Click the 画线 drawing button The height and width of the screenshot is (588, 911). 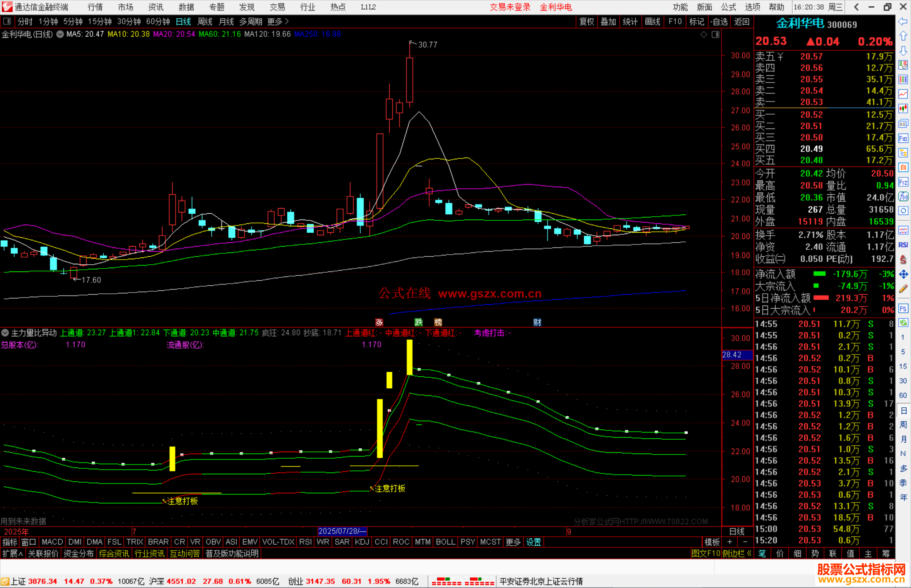(652, 21)
